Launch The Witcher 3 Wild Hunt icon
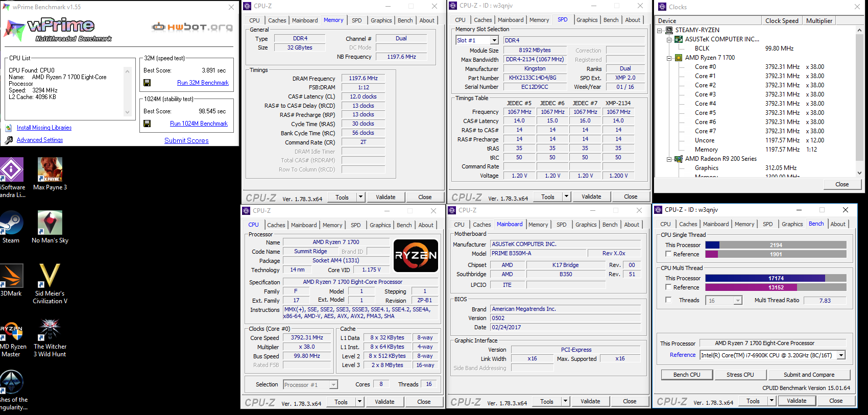The image size is (868, 415). pyautogui.click(x=50, y=337)
